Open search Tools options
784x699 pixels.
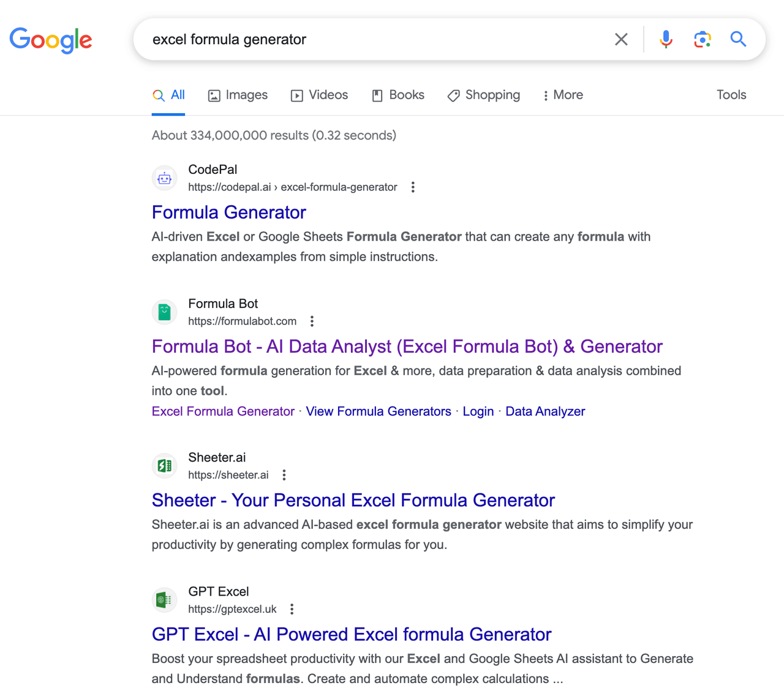click(x=731, y=95)
